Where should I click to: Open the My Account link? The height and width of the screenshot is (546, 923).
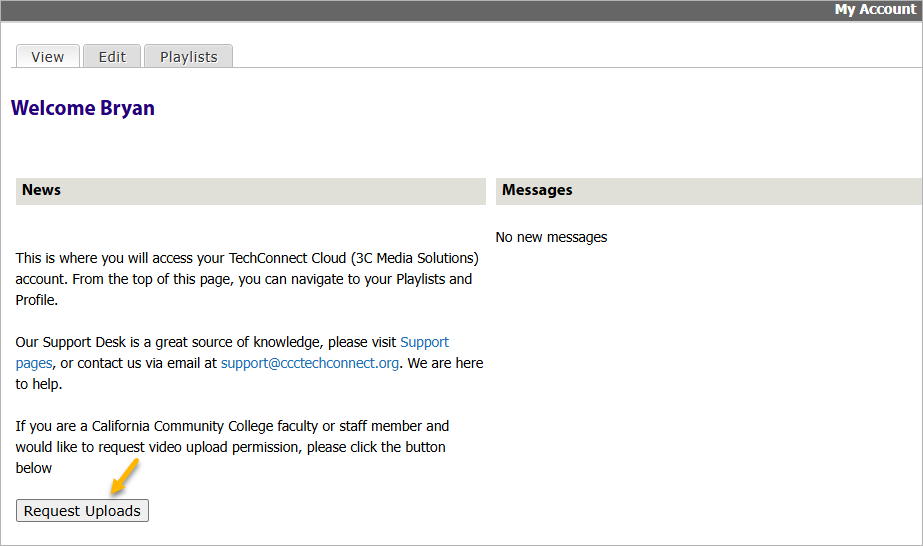(875, 10)
